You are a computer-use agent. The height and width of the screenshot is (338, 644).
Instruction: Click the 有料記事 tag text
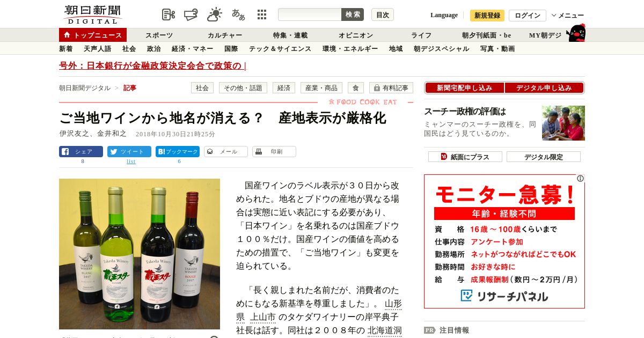396,88
